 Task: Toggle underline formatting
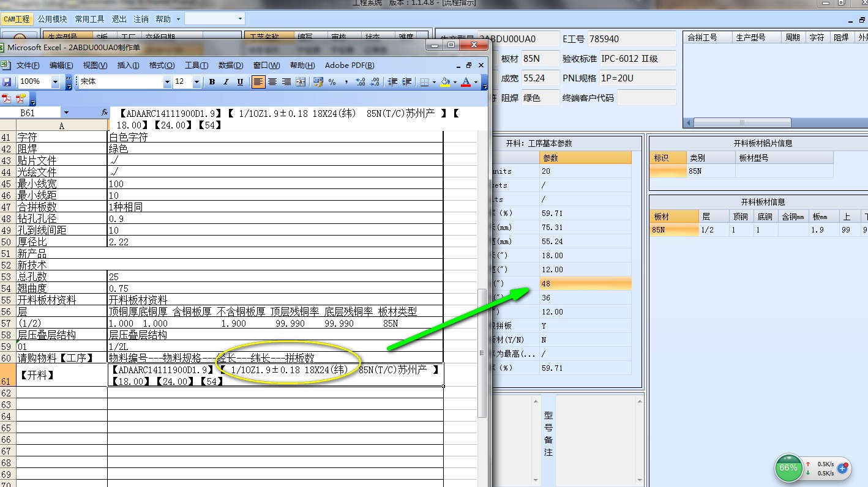pyautogui.click(x=240, y=82)
